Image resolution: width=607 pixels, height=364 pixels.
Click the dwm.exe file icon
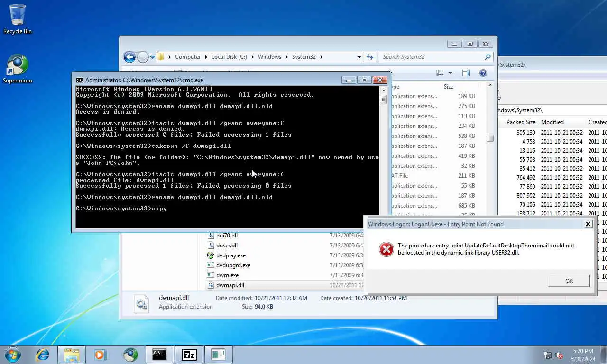tap(211, 275)
